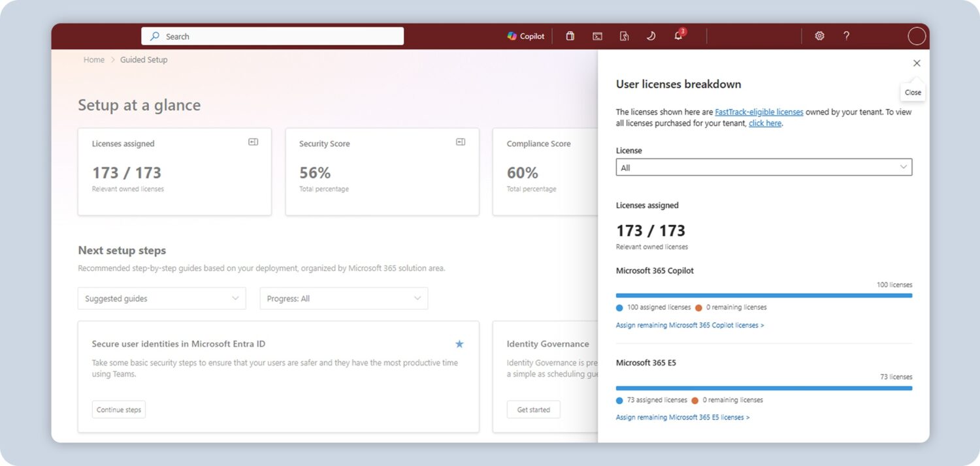Click the '73 assigned licenses' legend entry

[x=651, y=400]
